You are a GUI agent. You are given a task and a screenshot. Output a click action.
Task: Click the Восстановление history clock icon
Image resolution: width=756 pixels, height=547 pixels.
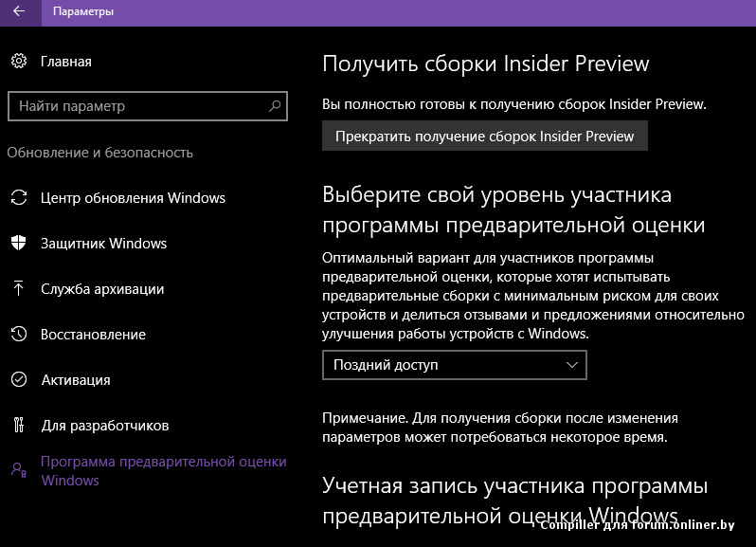[19, 334]
